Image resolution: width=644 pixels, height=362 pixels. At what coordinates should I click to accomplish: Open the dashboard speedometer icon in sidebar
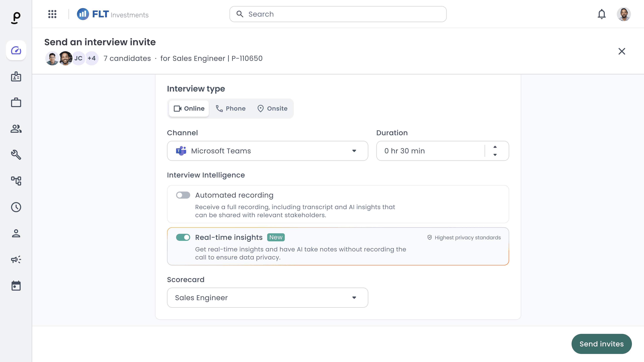pyautogui.click(x=16, y=50)
